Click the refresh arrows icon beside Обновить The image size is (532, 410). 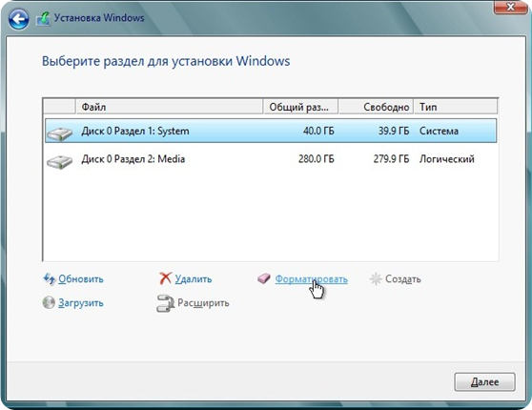click(50, 279)
